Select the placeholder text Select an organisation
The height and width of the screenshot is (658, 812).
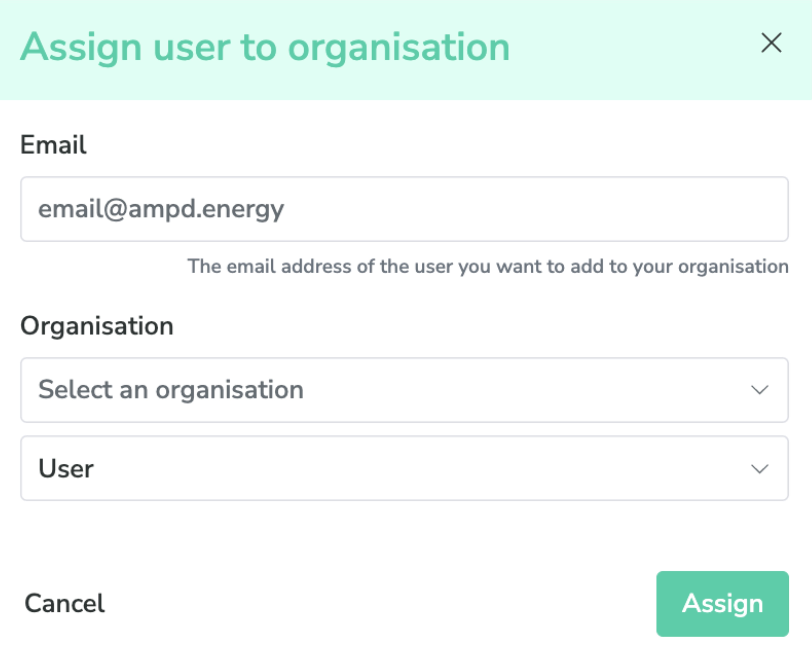coord(171,390)
